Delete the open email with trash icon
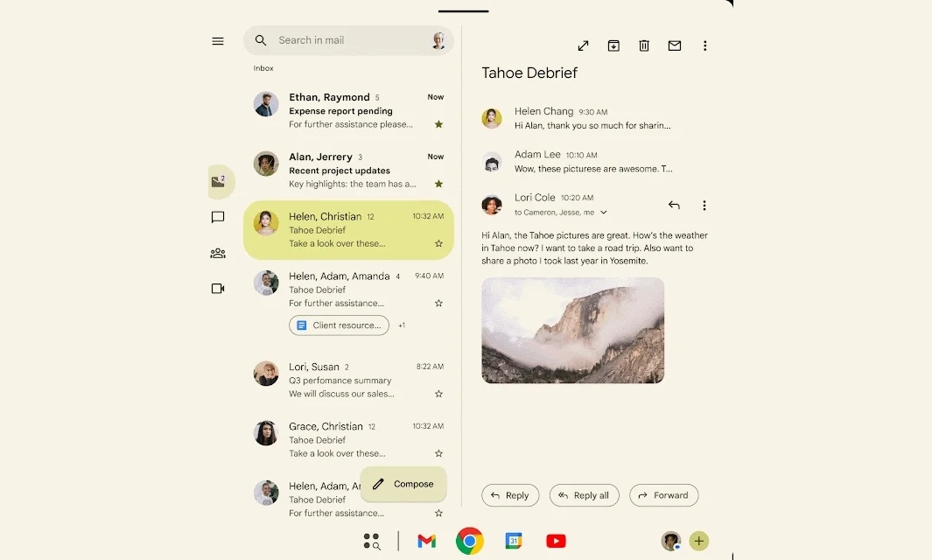 point(644,45)
